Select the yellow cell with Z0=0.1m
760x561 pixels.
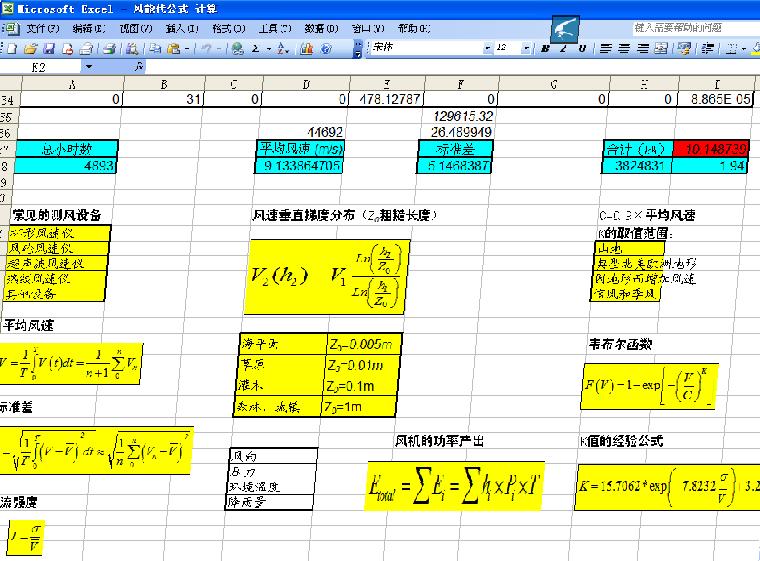[x=362, y=386]
